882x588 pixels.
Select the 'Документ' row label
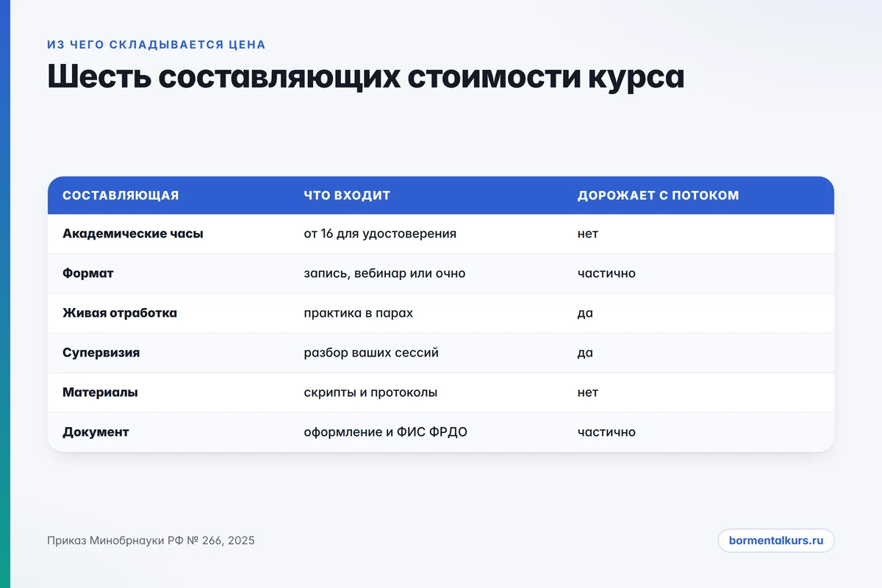point(96,432)
